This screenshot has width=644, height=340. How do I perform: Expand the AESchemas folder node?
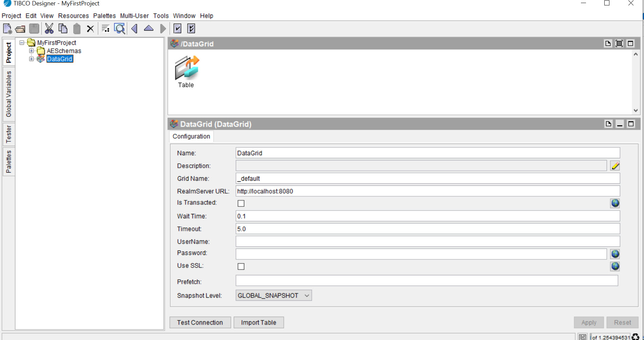pyautogui.click(x=32, y=51)
